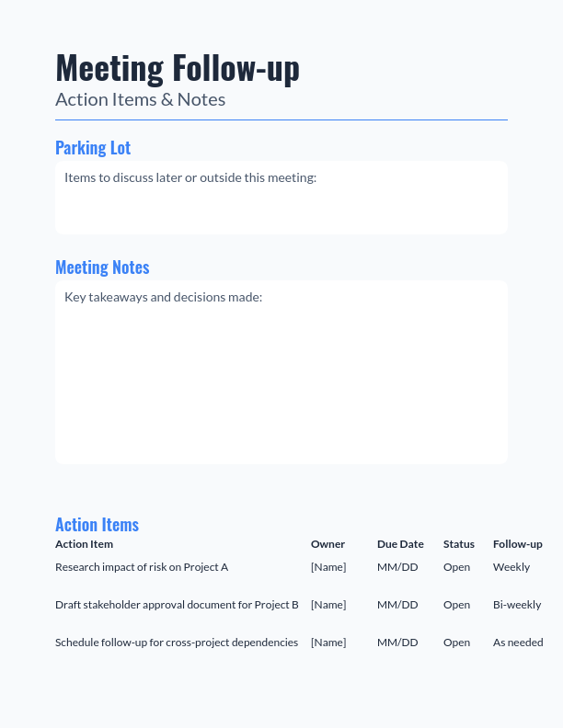This screenshot has height=728, width=563.
Task: Select the Bi-weekly follow-up value
Action: [517, 605]
